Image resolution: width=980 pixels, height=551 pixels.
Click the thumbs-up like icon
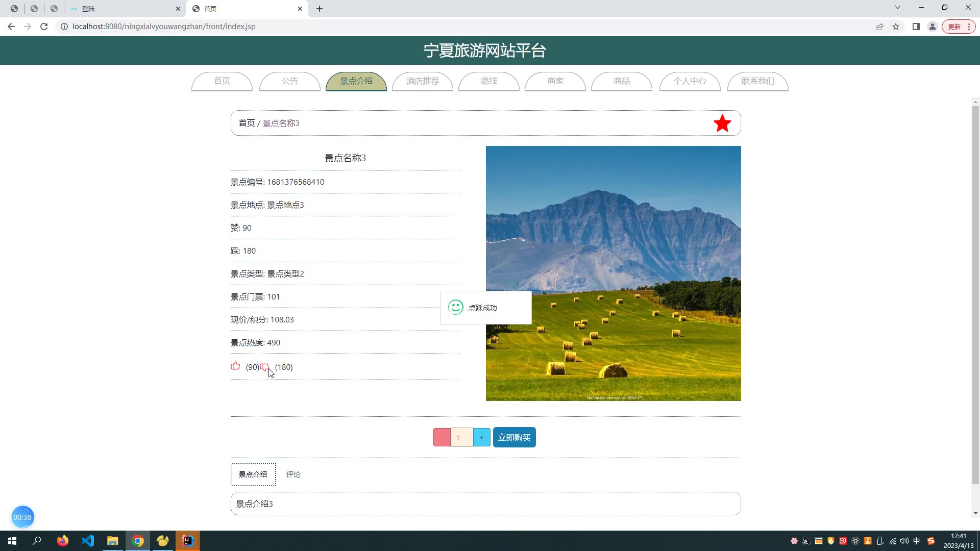[235, 366]
